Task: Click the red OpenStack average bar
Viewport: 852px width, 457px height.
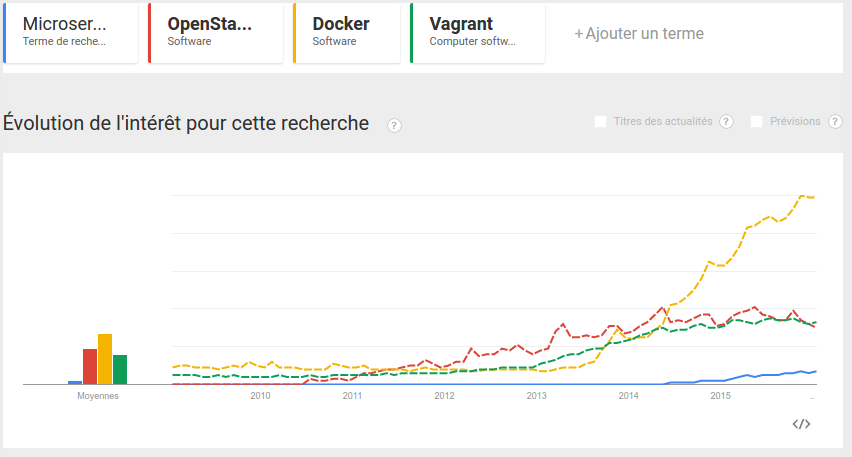Action: click(90, 366)
